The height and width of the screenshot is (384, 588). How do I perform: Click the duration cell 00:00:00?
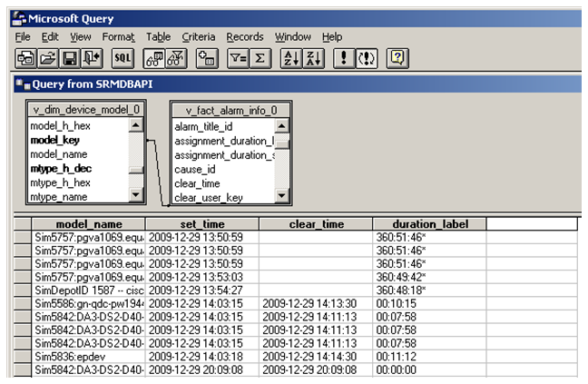click(430, 369)
